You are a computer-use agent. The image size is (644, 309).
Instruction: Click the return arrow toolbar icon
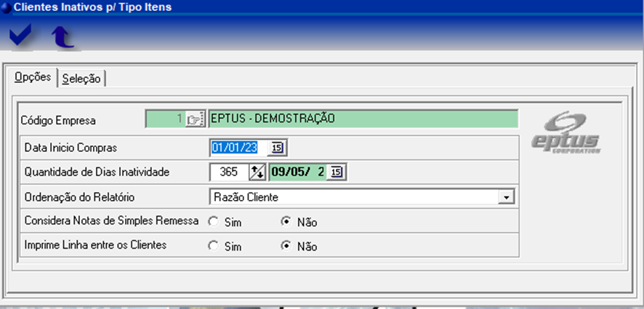63,37
